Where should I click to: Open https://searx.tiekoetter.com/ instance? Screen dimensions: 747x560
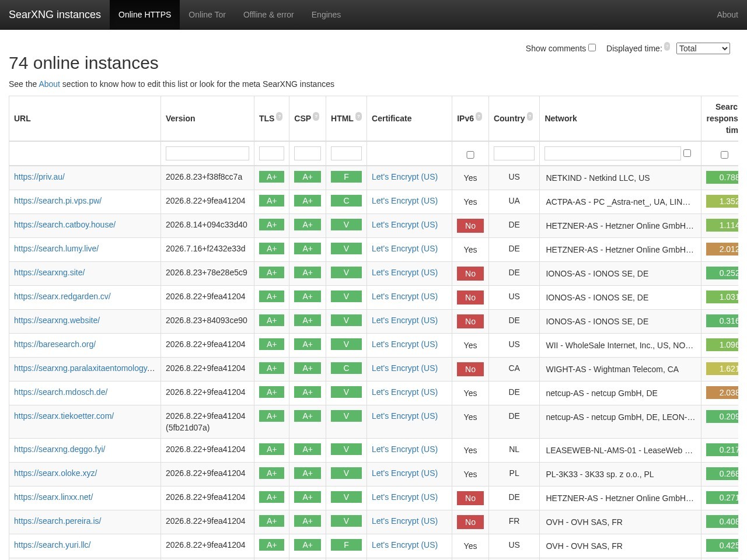click(x=64, y=416)
